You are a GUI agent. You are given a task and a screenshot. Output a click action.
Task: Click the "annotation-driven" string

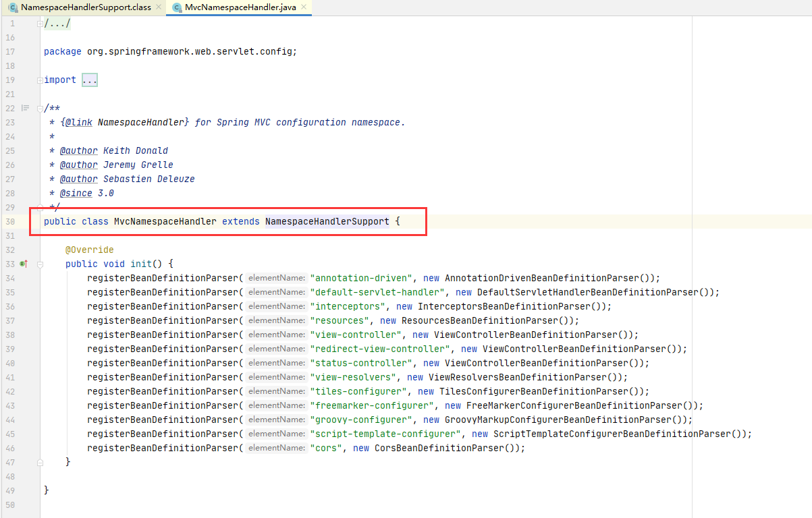[361, 278]
